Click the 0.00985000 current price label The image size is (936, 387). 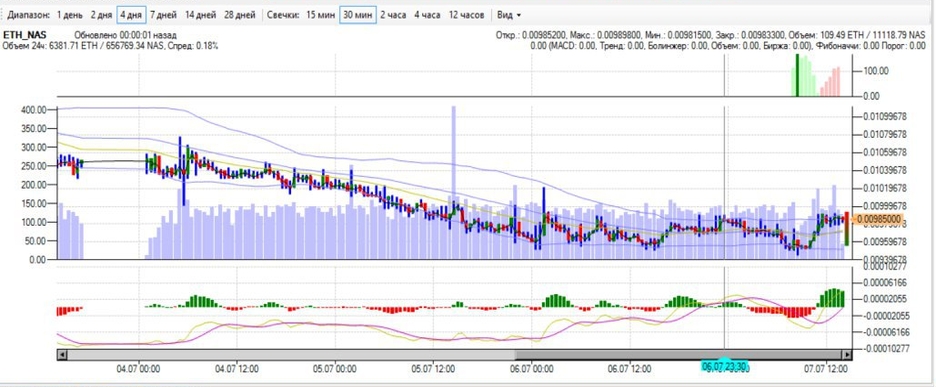[x=877, y=219]
